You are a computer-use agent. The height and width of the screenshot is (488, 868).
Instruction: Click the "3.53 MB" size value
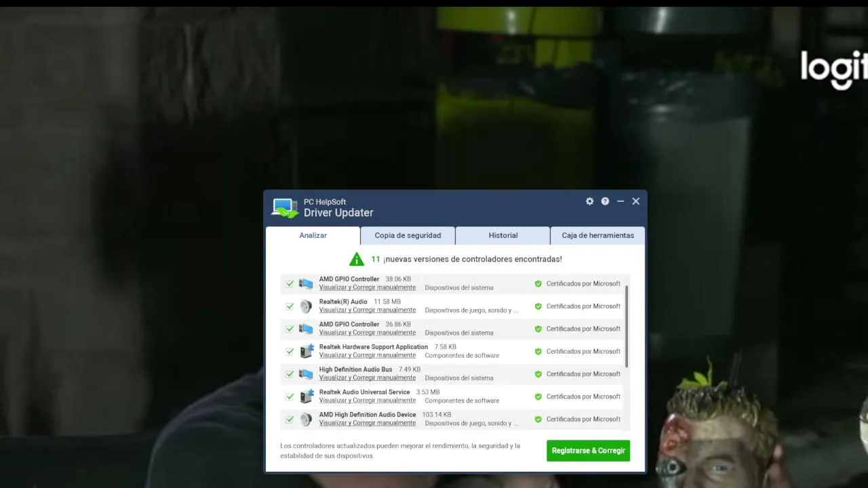428,392
